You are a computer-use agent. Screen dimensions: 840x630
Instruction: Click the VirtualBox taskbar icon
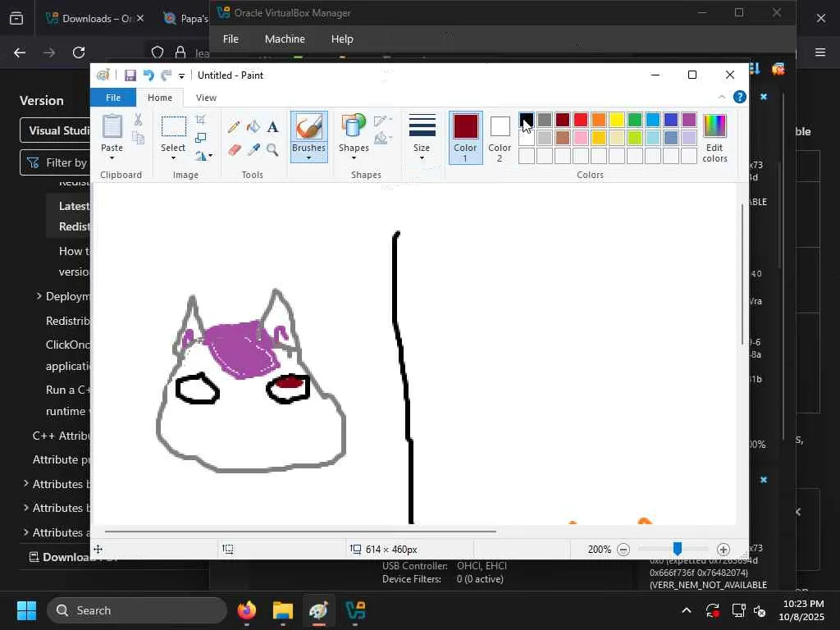click(355, 610)
